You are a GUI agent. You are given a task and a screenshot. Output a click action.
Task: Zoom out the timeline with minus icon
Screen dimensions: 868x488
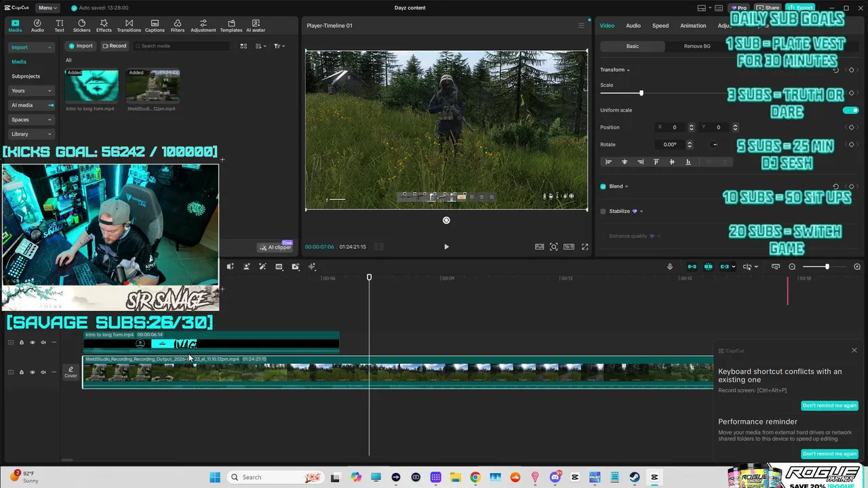click(x=792, y=267)
